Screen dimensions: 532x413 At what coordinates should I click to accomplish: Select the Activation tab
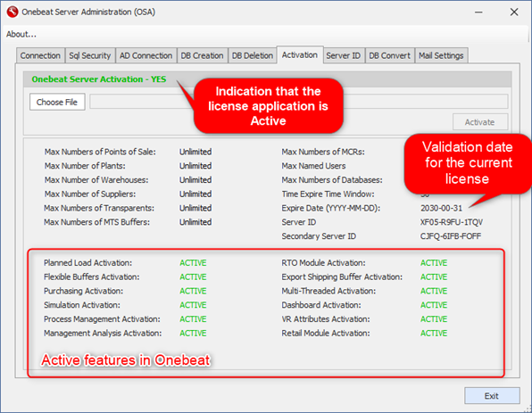pyautogui.click(x=300, y=55)
